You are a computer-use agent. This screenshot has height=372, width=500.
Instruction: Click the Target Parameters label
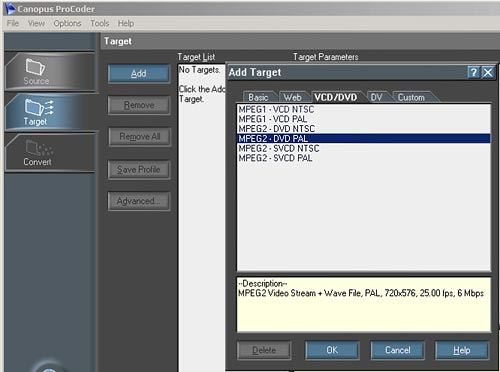(x=326, y=57)
